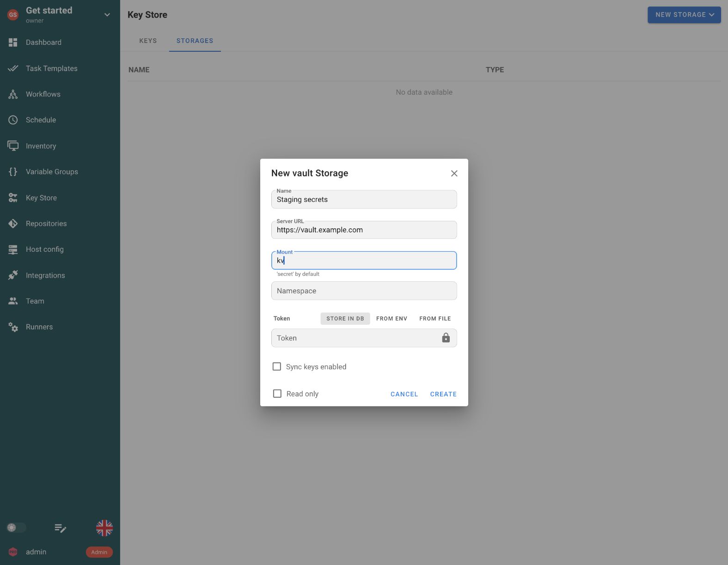
Task: Click CANCEL in the dialog
Action: tap(404, 394)
